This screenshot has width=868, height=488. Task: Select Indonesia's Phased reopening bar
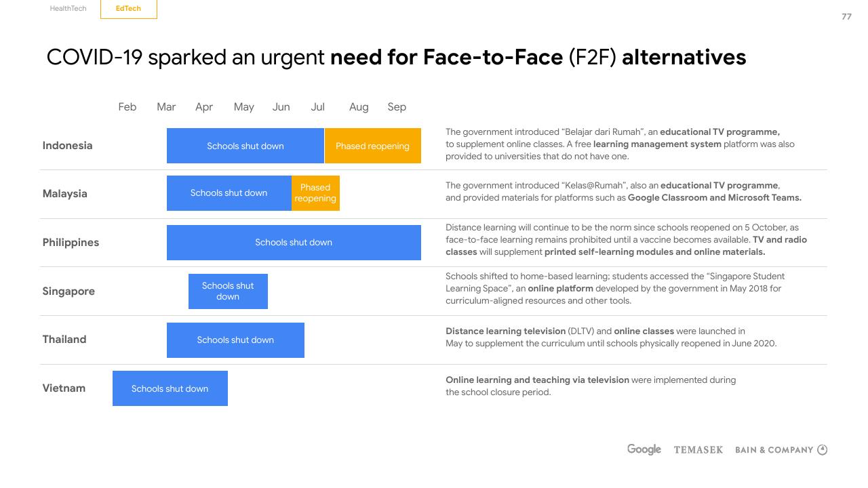(x=373, y=146)
